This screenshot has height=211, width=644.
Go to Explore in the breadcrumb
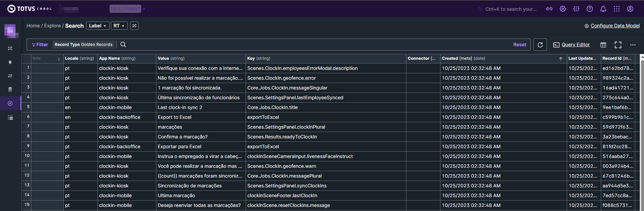click(53, 26)
